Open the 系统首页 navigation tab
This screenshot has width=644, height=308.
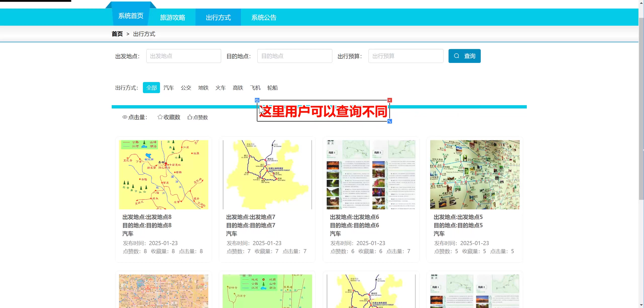[131, 16]
